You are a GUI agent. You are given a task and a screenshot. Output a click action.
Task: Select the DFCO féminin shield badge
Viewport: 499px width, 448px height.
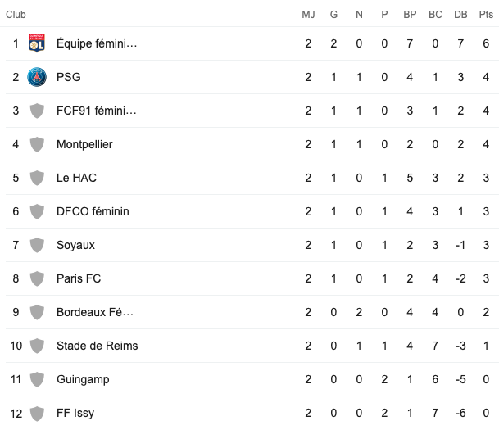pos(37,211)
